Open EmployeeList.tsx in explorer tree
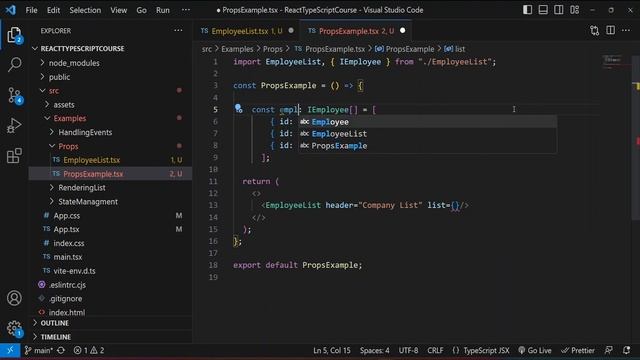Screen dimensions: 640x360 point(110,160)
